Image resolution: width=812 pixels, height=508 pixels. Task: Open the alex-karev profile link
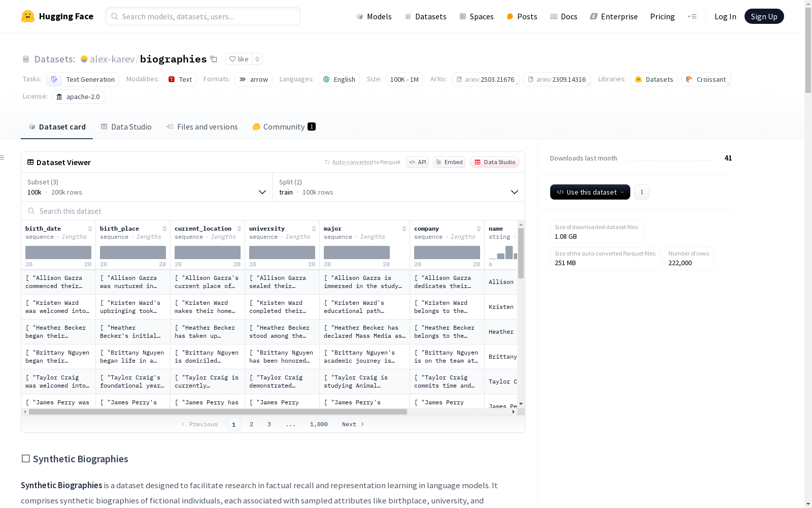pos(112,59)
